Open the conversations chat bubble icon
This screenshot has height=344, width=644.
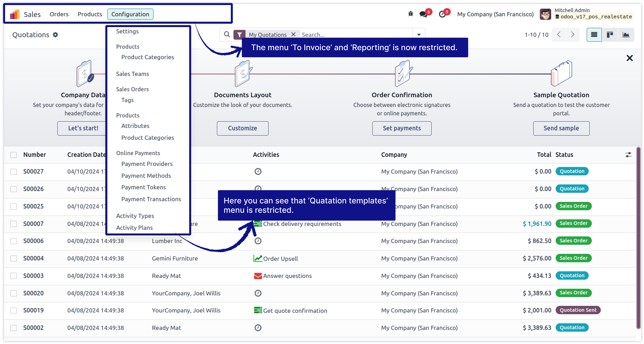[423, 14]
